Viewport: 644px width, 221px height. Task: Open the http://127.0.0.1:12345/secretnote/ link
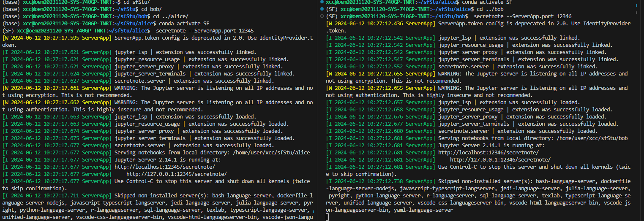(x=176, y=174)
